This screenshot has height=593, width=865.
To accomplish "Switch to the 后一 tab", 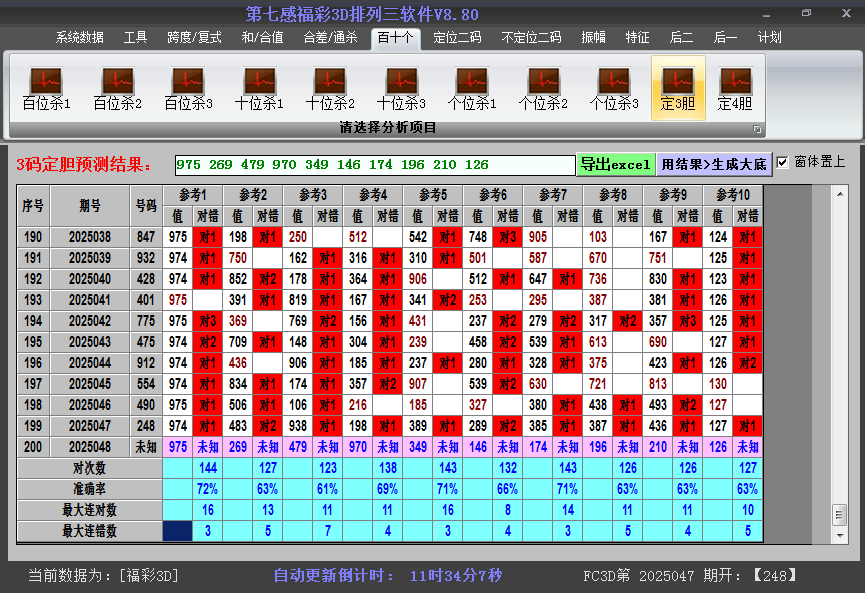I will pyautogui.click(x=725, y=38).
